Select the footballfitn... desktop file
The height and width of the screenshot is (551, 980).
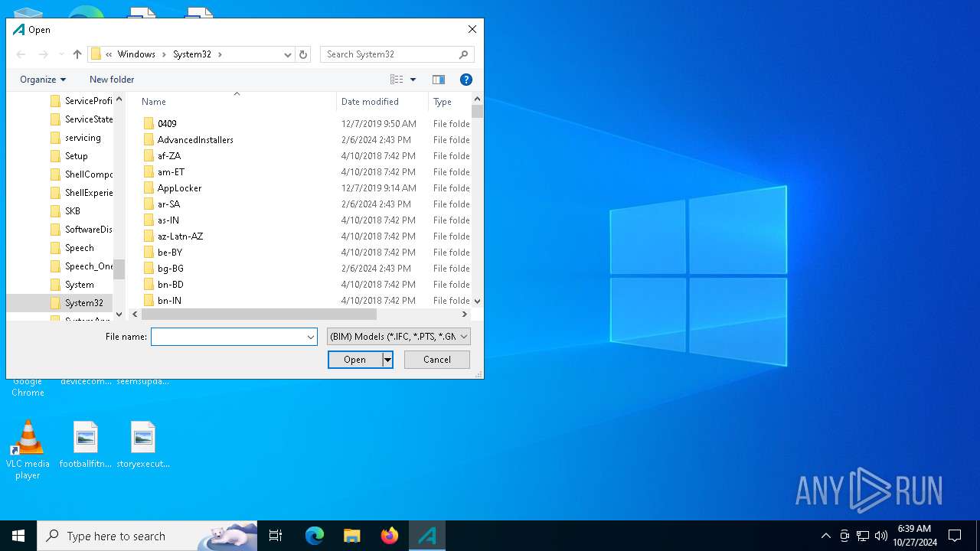pyautogui.click(x=86, y=445)
